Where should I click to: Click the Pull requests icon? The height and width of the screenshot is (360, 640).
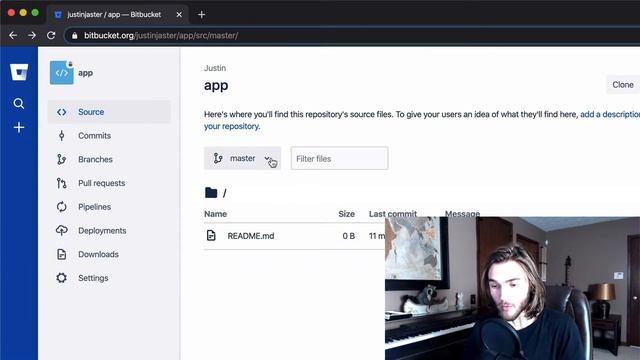click(x=62, y=183)
